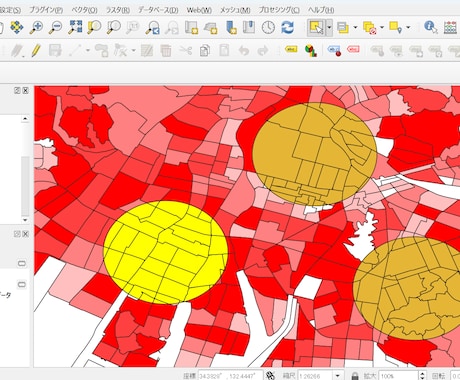Open the プロセシング(C) menu
Screen dimensions: 460x380
click(x=279, y=10)
